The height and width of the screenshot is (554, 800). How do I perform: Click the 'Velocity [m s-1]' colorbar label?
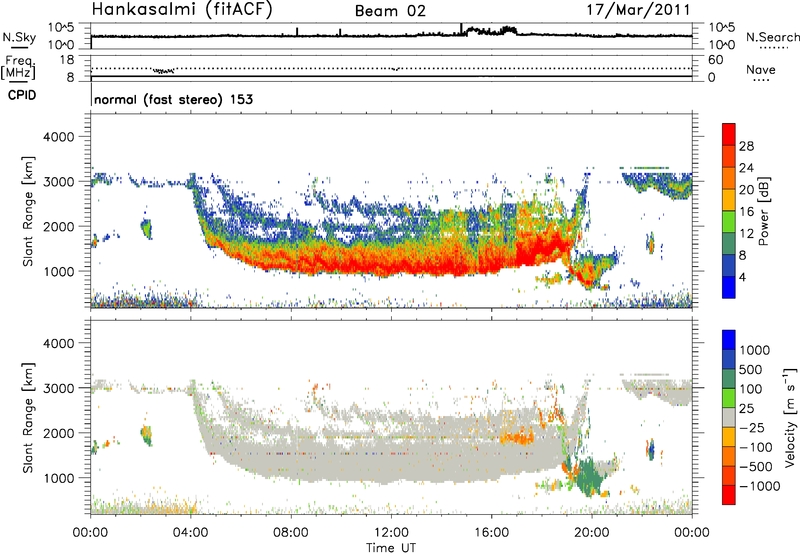click(x=790, y=417)
